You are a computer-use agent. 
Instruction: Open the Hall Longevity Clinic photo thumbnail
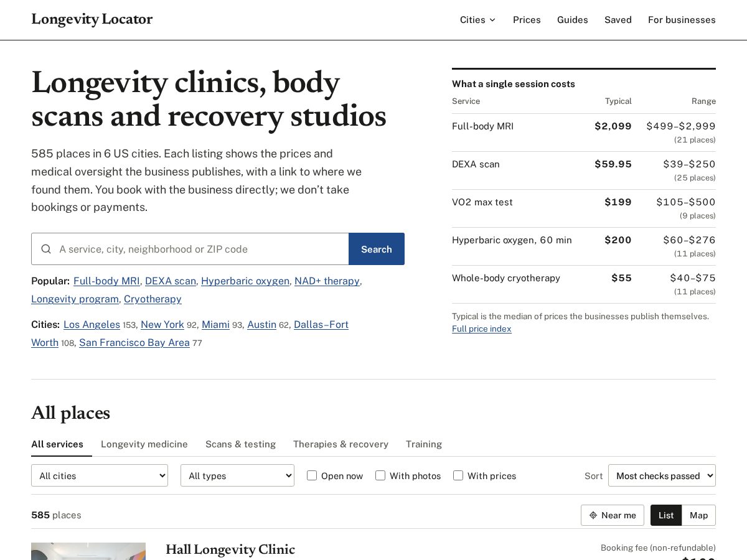88,551
